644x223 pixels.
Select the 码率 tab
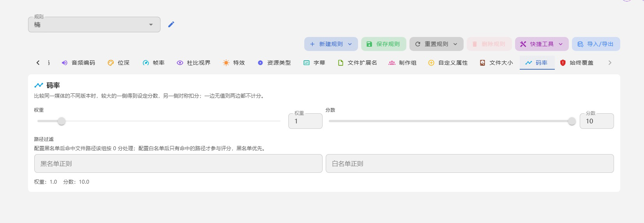(537, 63)
